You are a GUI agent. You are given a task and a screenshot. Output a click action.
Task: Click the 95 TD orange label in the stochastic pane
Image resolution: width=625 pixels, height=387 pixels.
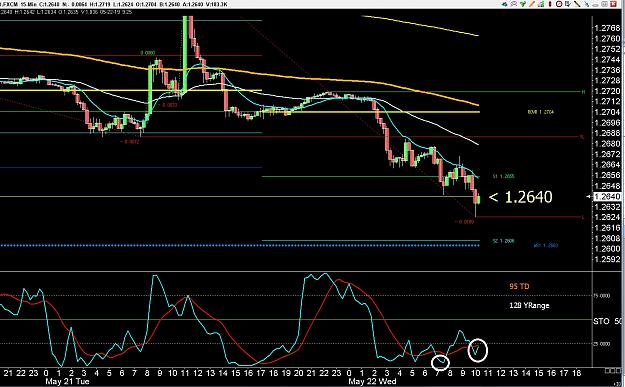coord(519,286)
